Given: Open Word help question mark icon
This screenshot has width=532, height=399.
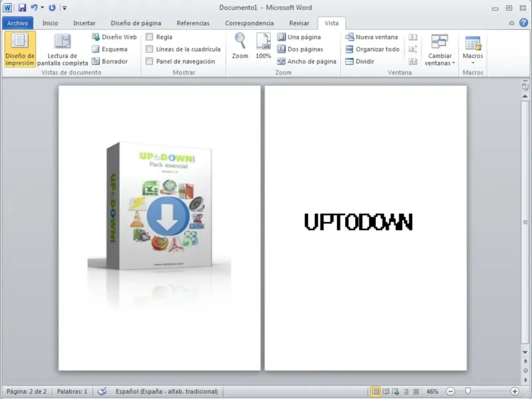Looking at the screenshot, I should pos(523,23).
